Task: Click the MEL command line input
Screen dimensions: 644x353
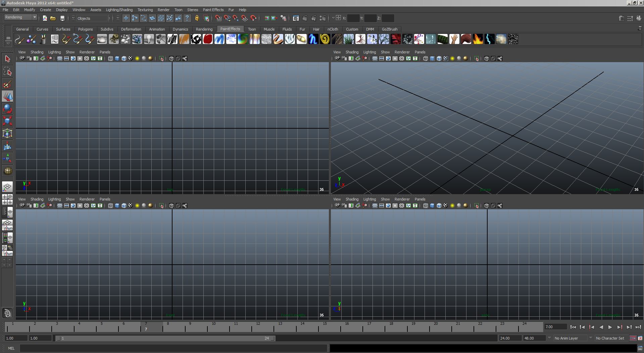Action: click(173, 348)
